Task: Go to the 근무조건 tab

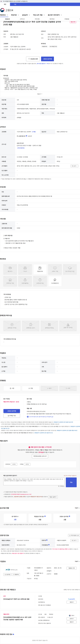Action: coord(22,19)
